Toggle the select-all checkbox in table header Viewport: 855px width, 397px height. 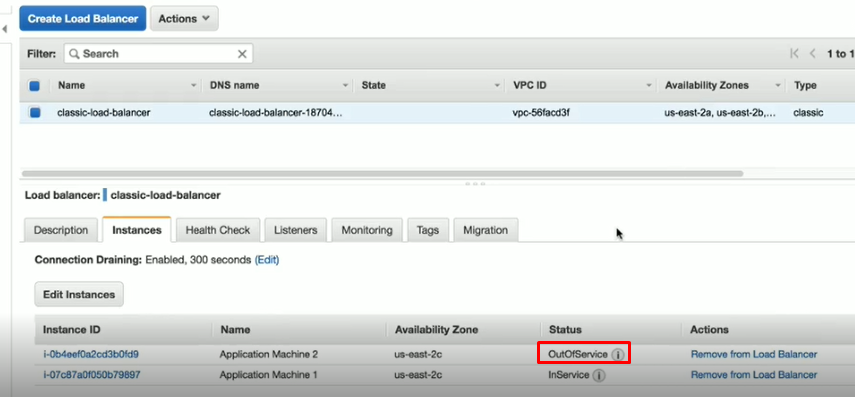(35, 86)
